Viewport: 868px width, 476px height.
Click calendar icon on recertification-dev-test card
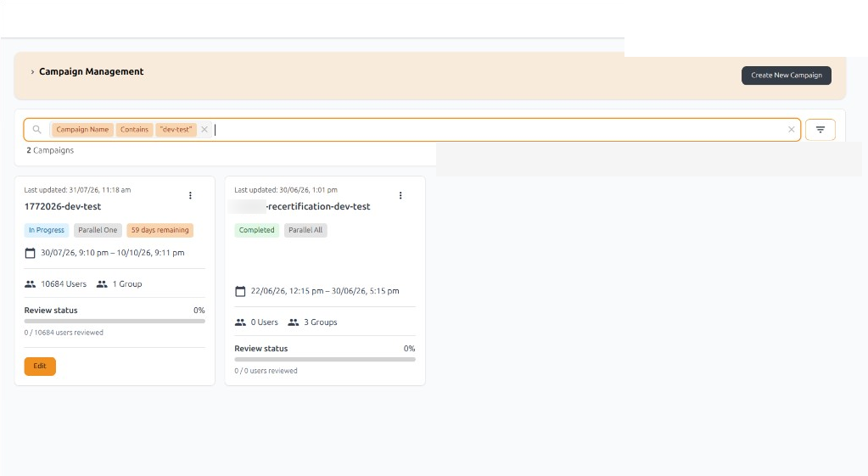(240, 291)
